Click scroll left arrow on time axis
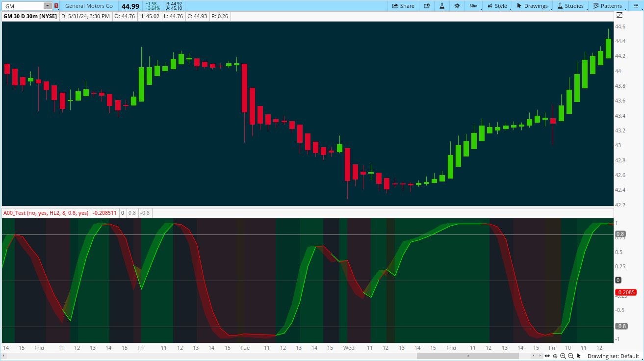The height and width of the screenshot is (361, 644). pyautogui.click(x=533, y=356)
